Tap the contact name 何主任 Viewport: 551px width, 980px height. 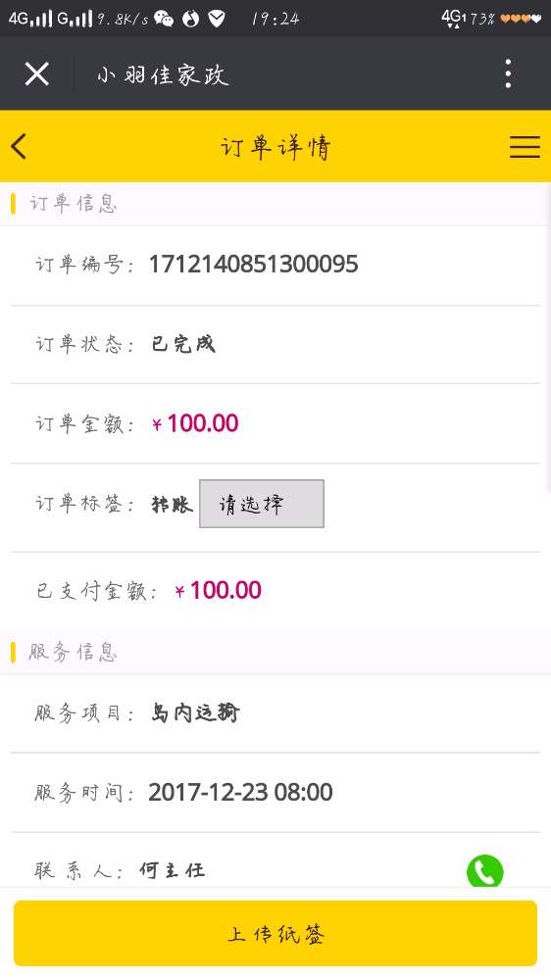tap(172, 870)
